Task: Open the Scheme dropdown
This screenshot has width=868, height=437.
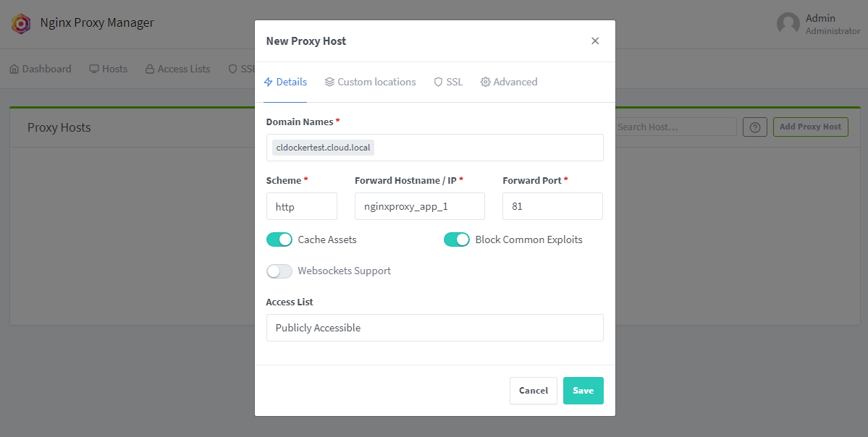Action: pyautogui.click(x=301, y=206)
